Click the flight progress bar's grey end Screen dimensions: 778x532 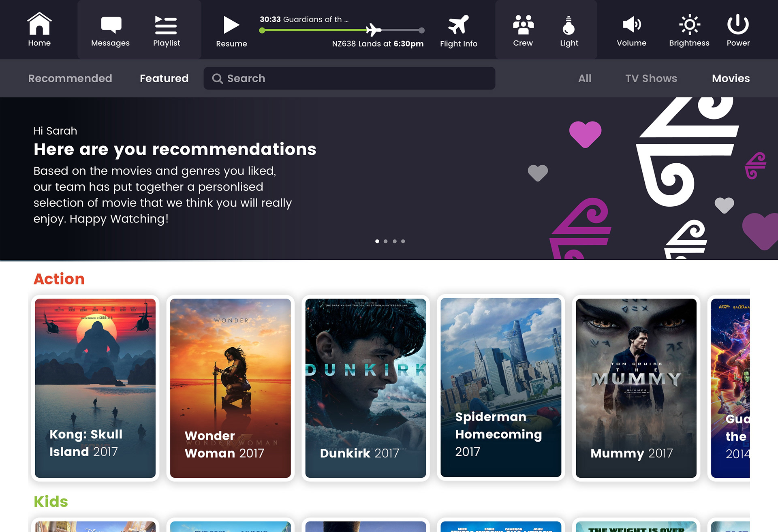[421, 30]
